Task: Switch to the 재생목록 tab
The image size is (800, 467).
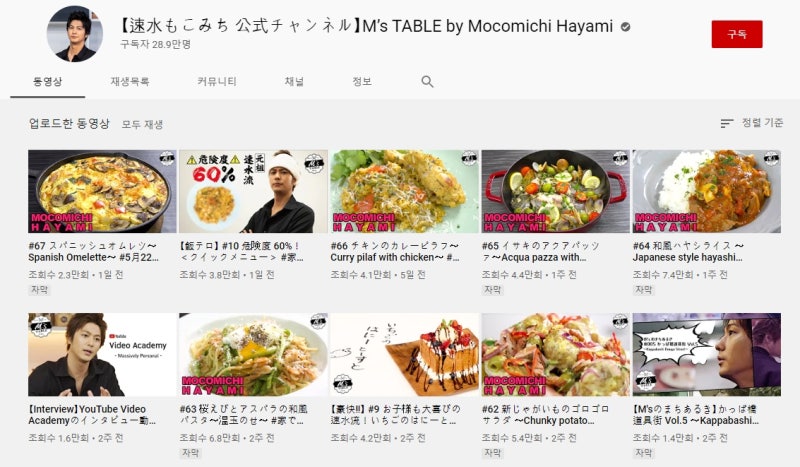Action: [x=130, y=82]
